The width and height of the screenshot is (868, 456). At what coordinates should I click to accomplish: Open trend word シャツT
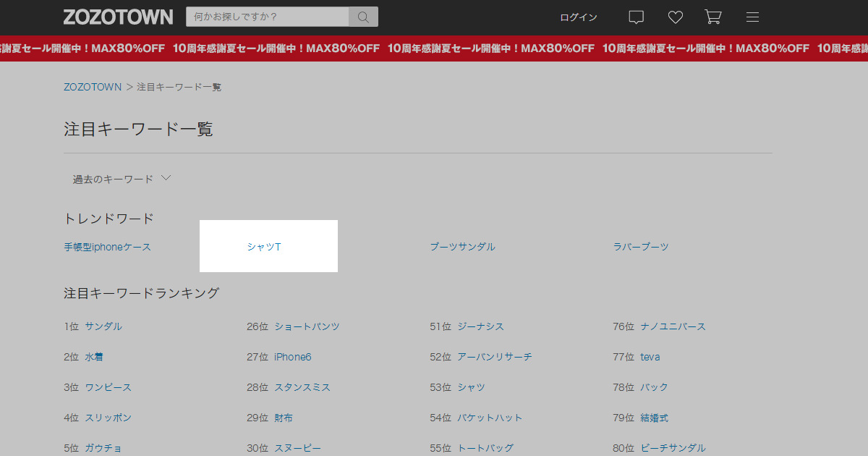pos(264,247)
